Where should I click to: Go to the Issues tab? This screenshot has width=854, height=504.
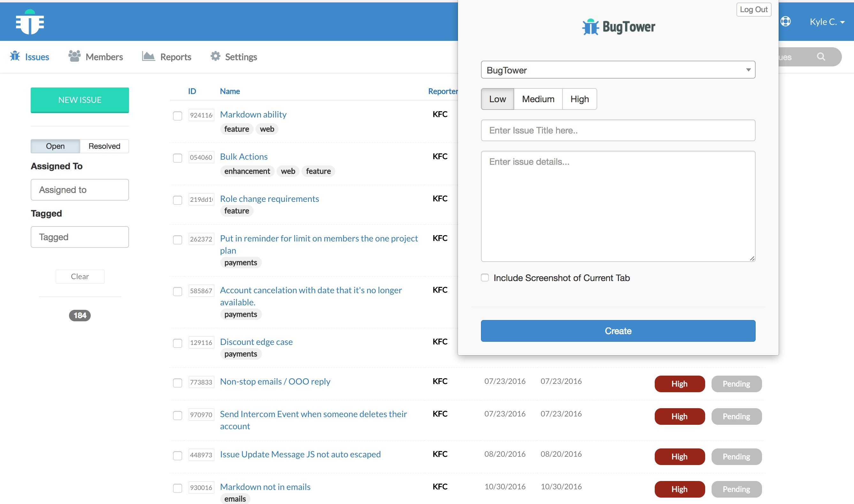pyautogui.click(x=30, y=57)
